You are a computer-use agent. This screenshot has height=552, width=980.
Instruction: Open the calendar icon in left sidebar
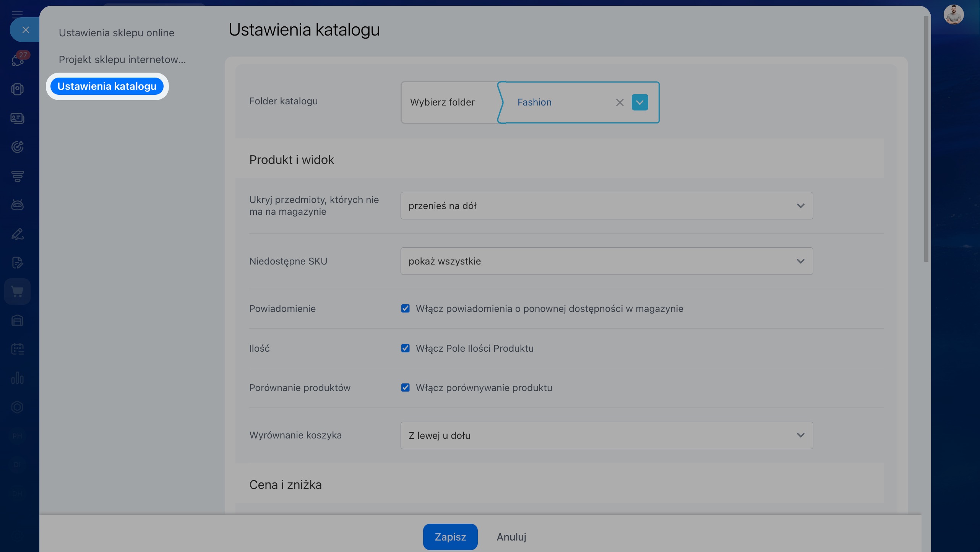(17, 349)
